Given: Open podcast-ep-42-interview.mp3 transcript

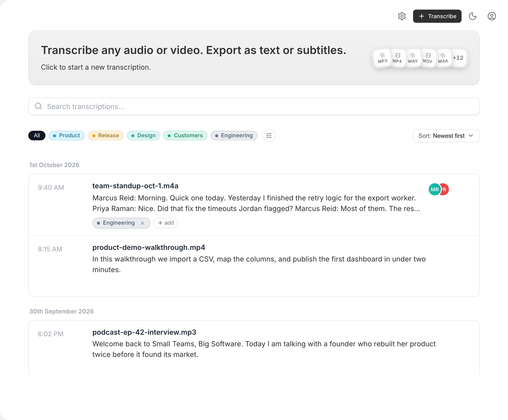Looking at the screenshot, I should point(144,332).
